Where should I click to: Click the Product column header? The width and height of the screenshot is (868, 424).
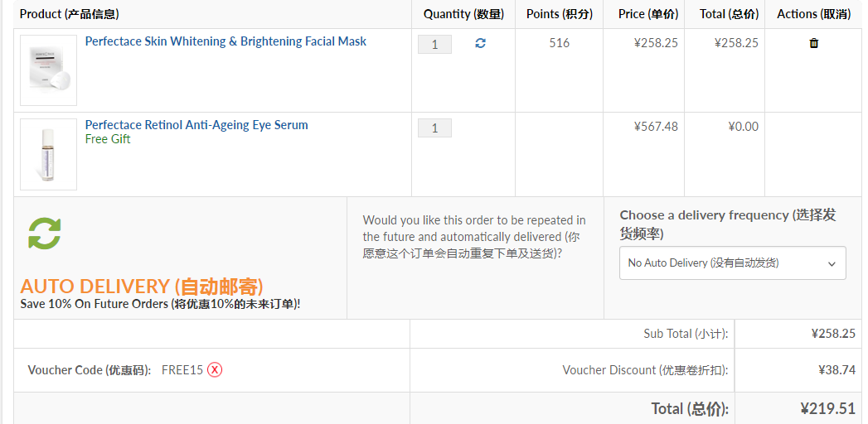pyautogui.click(x=69, y=14)
